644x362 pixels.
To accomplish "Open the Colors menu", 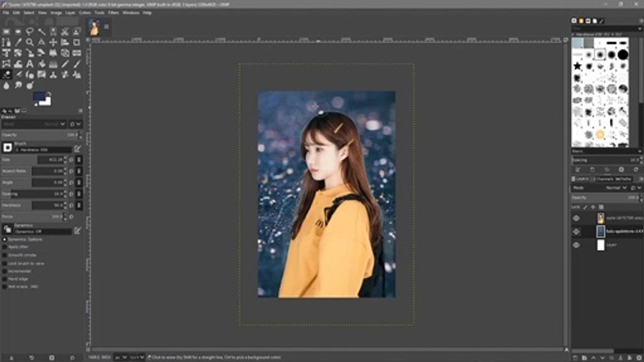I will click(85, 13).
